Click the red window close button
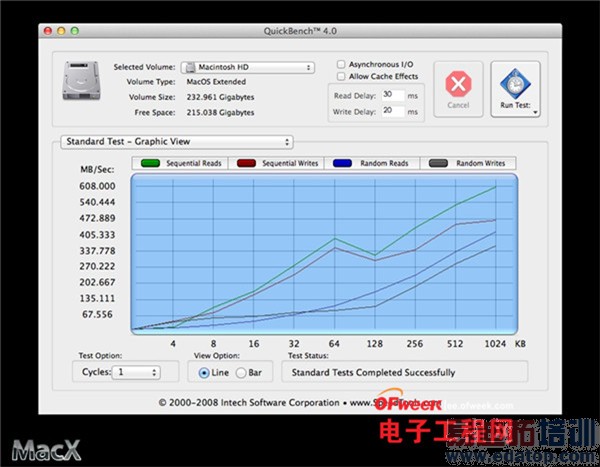Viewport: 600px width, 467px height. click(x=48, y=31)
